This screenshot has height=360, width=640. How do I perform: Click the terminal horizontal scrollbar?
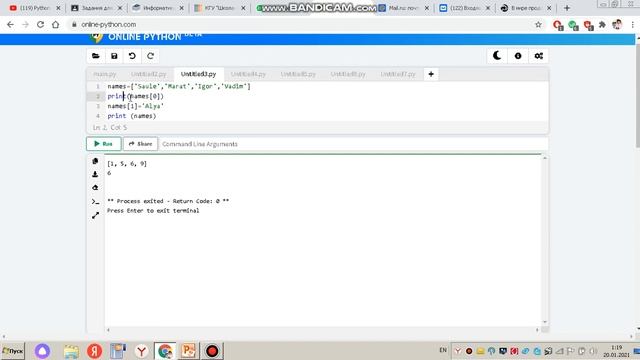coord(323,330)
